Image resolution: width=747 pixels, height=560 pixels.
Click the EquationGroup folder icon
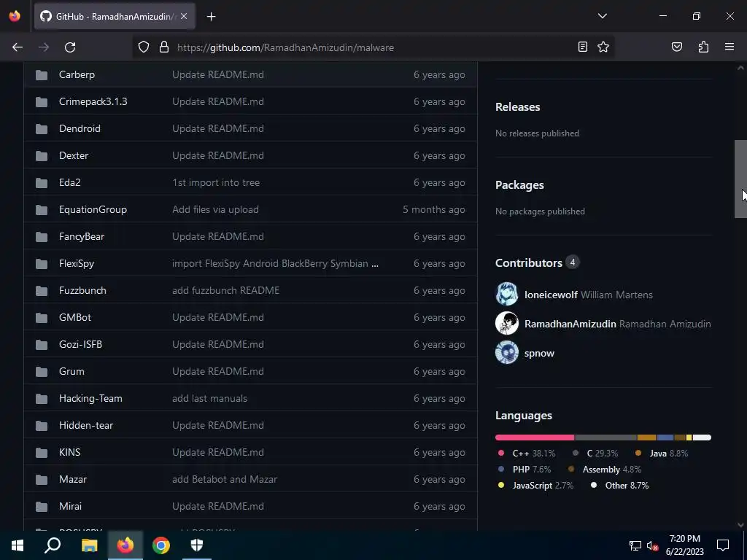point(42,209)
